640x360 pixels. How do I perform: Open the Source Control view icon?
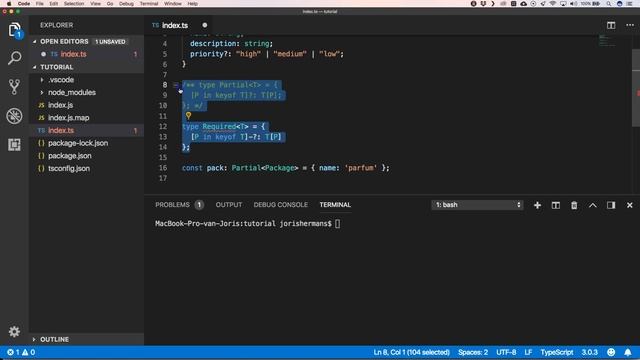(14, 87)
